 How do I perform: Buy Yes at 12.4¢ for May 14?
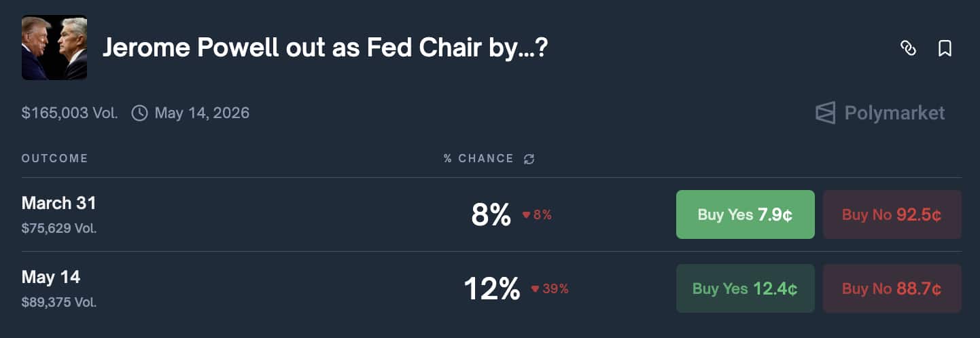(x=745, y=288)
